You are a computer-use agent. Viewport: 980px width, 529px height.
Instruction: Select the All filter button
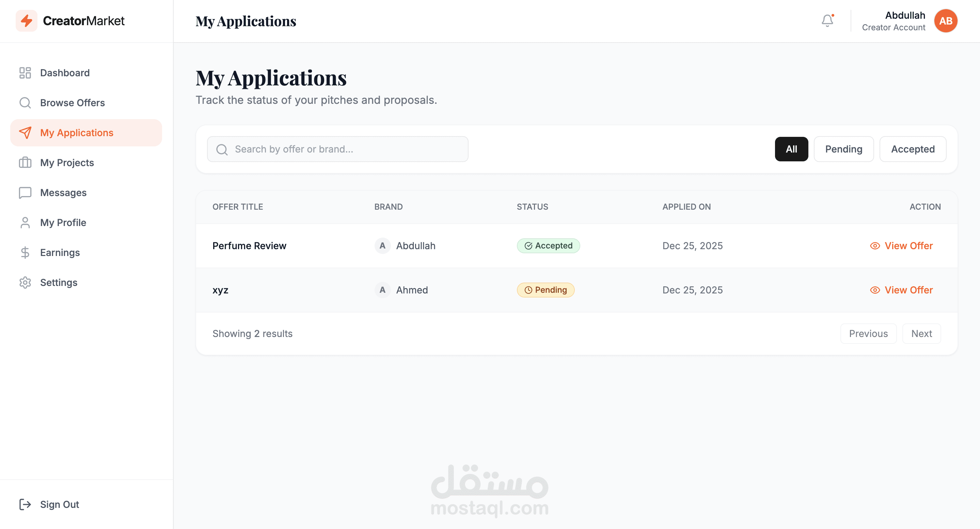click(791, 149)
